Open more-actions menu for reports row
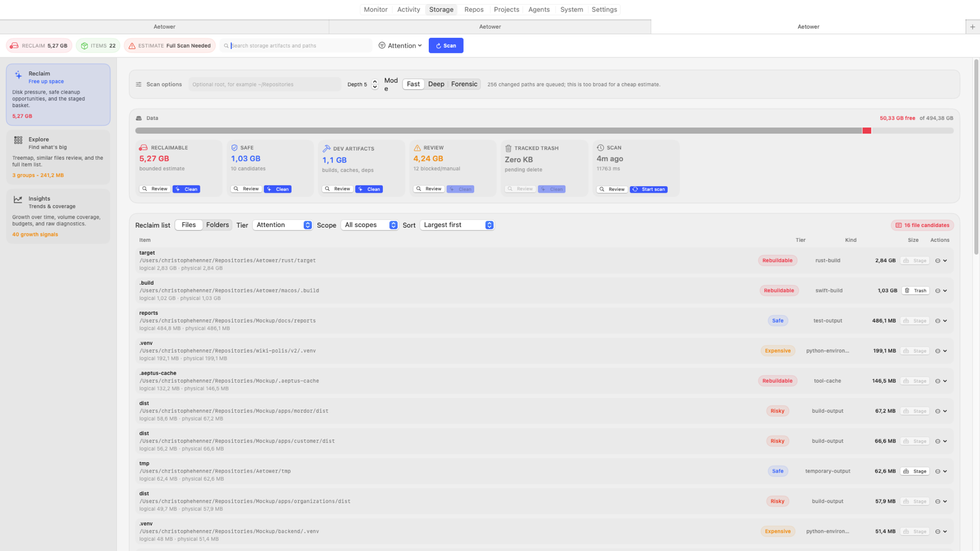Screen dimensions: 980x551 pyautogui.click(x=941, y=321)
